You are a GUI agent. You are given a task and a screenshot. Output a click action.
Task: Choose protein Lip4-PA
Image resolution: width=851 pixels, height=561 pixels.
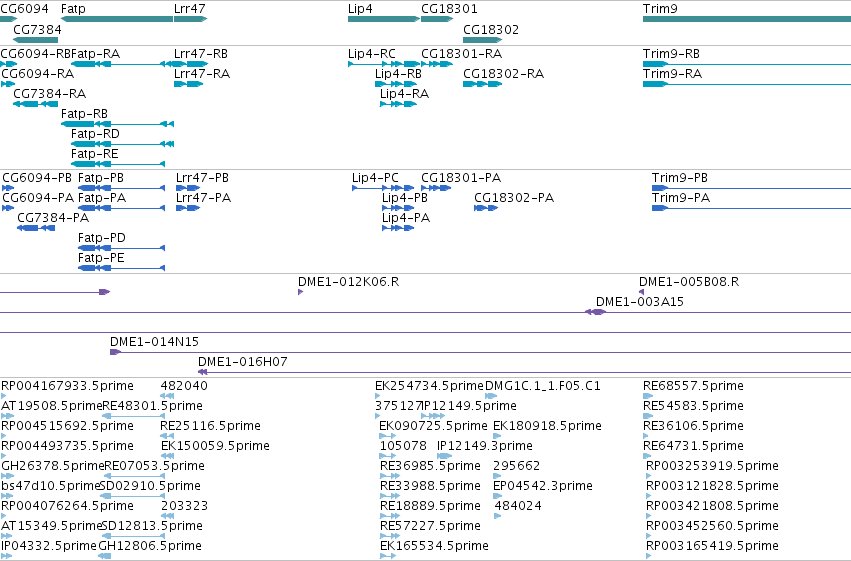pos(406,218)
